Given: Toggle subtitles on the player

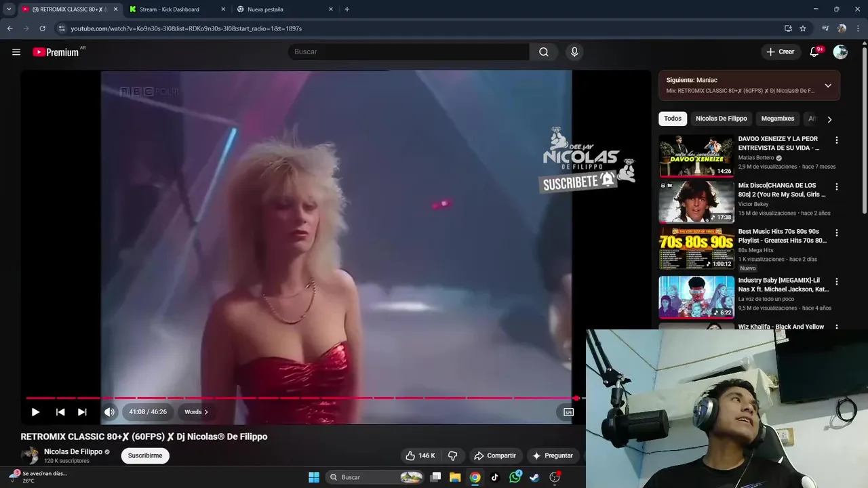Looking at the screenshot, I should pyautogui.click(x=568, y=412).
